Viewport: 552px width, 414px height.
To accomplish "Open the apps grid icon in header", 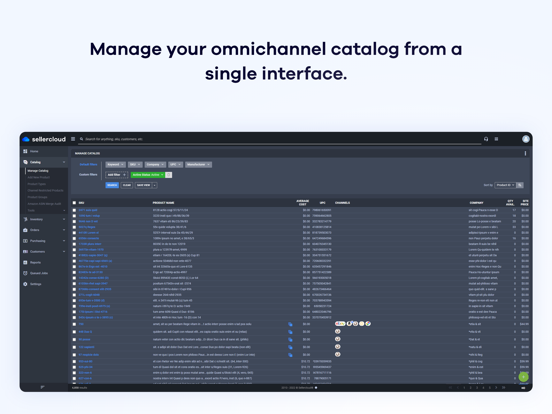I will (x=496, y=139).
